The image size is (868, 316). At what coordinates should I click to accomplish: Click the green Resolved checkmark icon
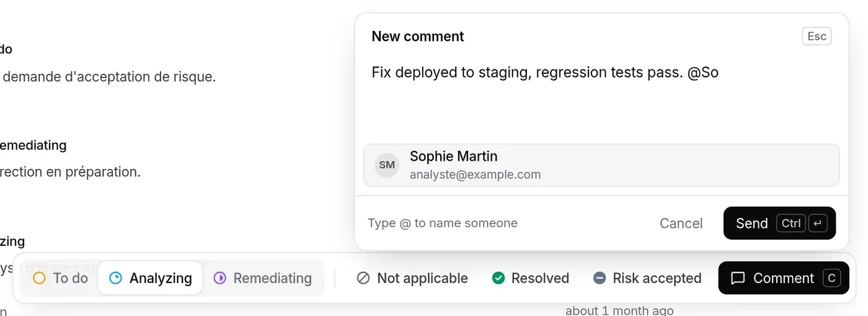pyautogui.click(x=498, y=278)
